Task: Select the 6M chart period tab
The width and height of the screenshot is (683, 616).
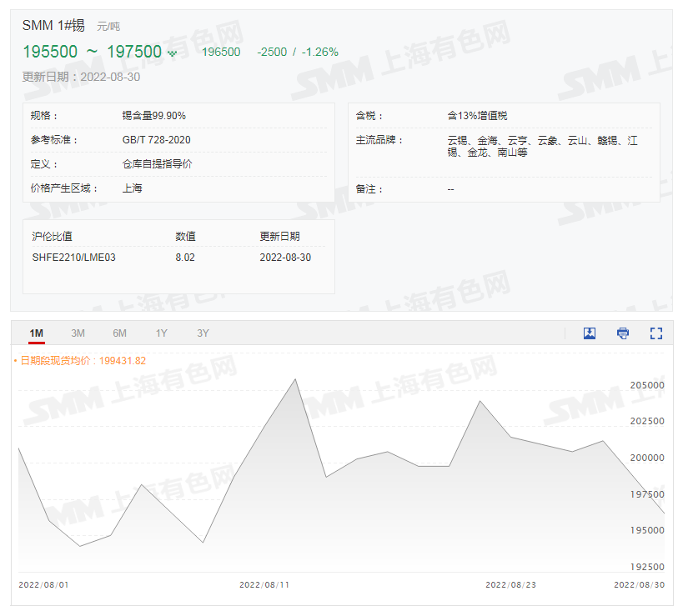Action: (x=119, y=333)
